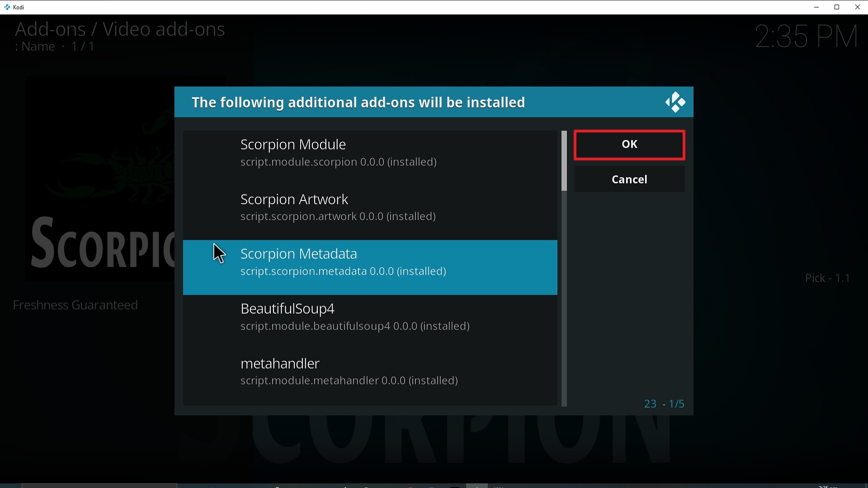Click the Add-ons / Video add-ons heading

120,29
